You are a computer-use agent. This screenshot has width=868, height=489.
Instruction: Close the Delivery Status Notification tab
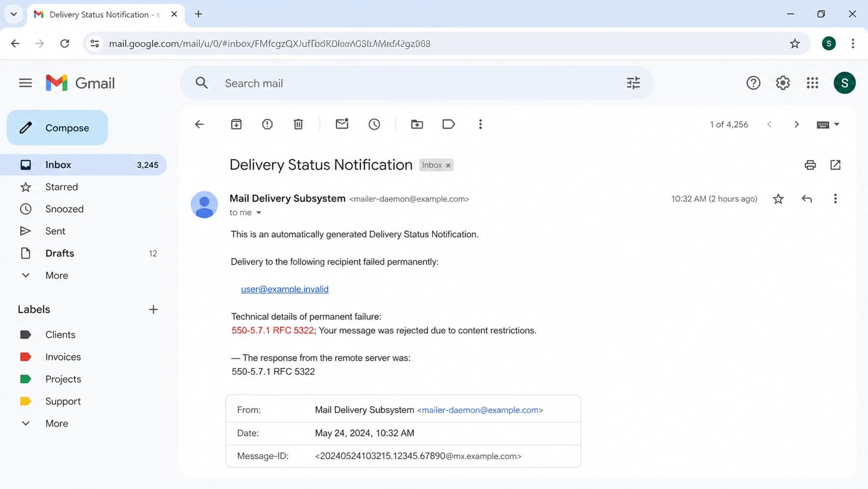click(x=174, y=14)
